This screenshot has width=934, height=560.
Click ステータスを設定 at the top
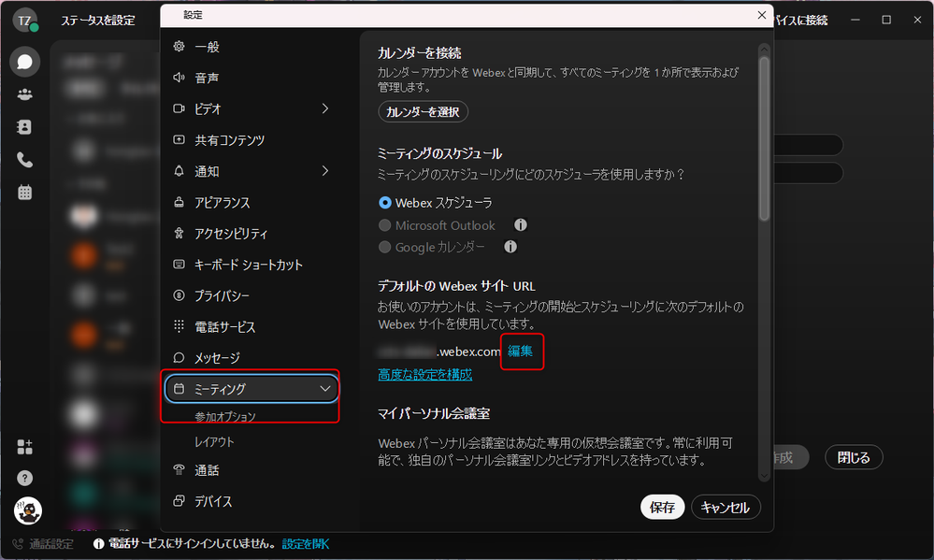coord(98,21)
